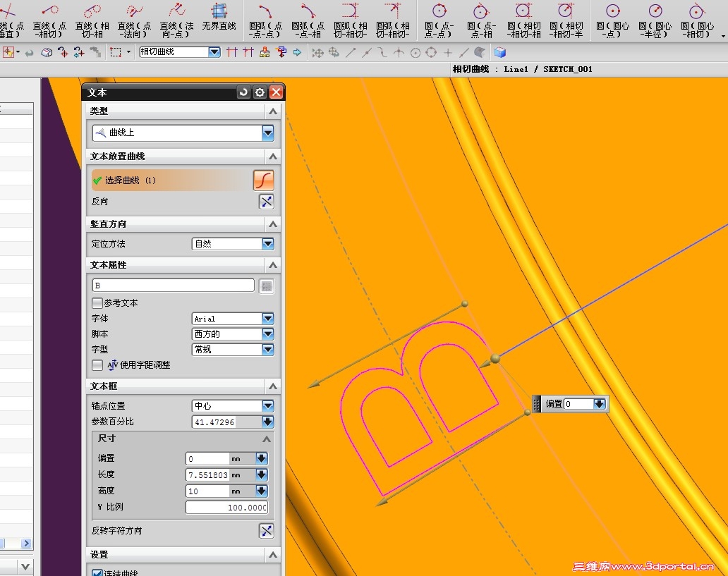This screenshot has height=576, width=728.
Task: Collapse the 文本框 section
Action: click(x=273, y=386)
